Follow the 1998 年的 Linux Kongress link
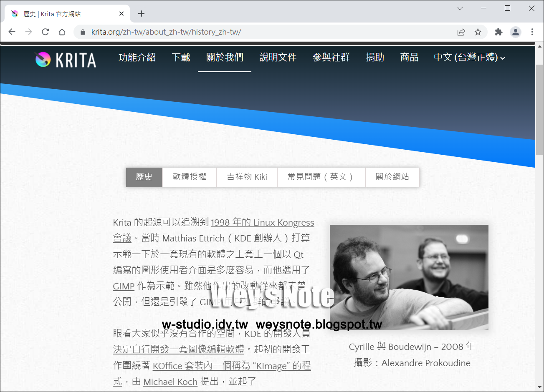This screenshot has height=392, width=544. (263, 223)
